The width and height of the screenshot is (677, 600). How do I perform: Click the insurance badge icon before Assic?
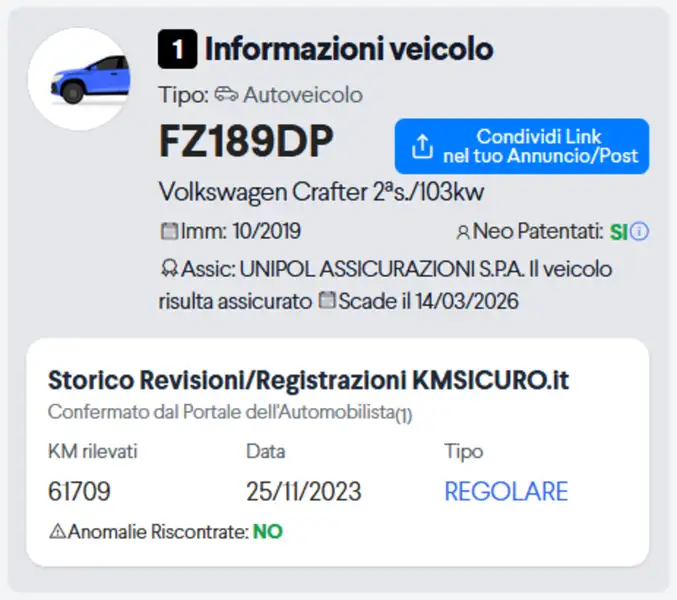pos(169,268)
